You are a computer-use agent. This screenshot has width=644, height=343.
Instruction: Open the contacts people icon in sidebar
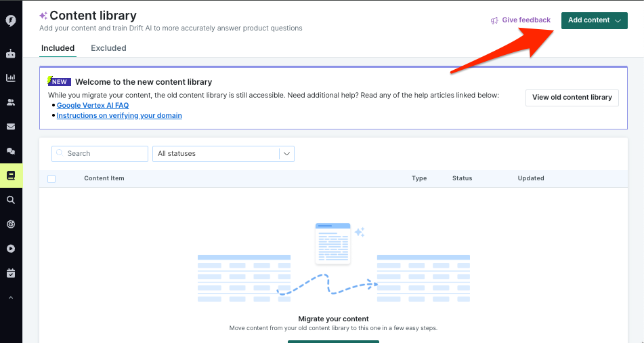click(11, 102)
